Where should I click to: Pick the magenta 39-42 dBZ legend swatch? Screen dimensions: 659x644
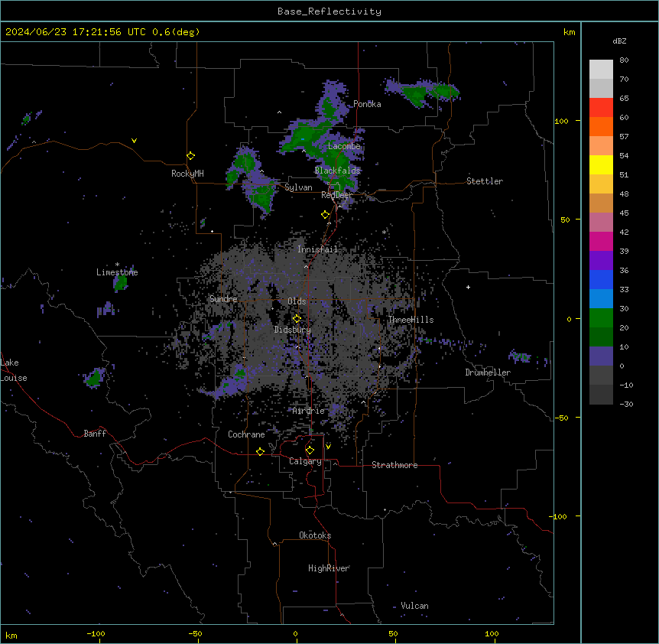tap(601, 241)
